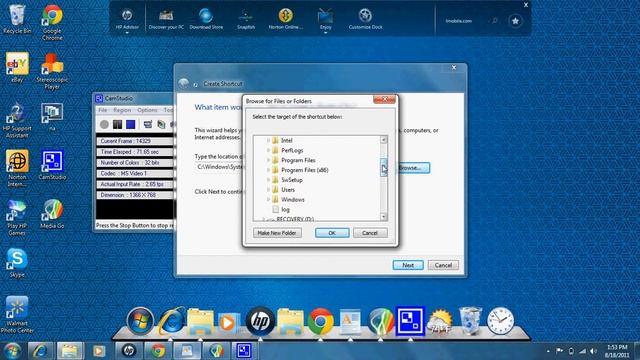
Task: Open the volume icon in system tray
Action: pos(593,351)
